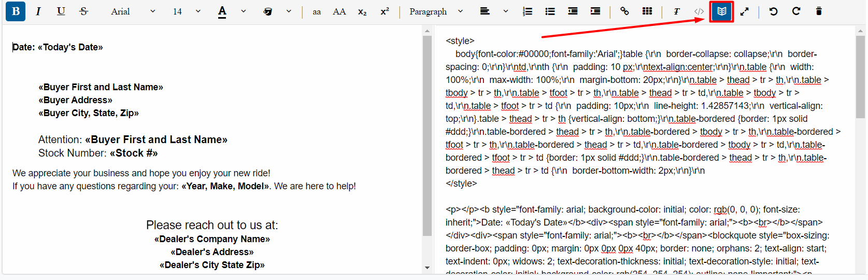
Task: Decrease indent of paragraph
Action: click(573, 11)
